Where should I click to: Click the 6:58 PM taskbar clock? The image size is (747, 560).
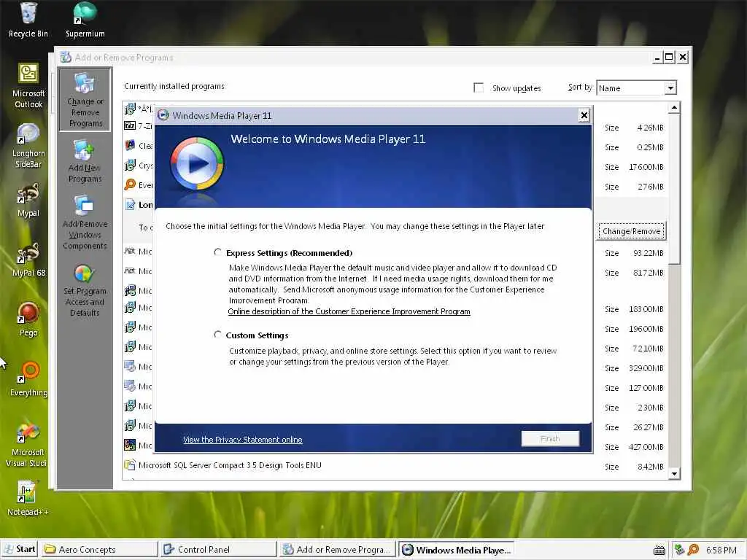click(721, 550)
